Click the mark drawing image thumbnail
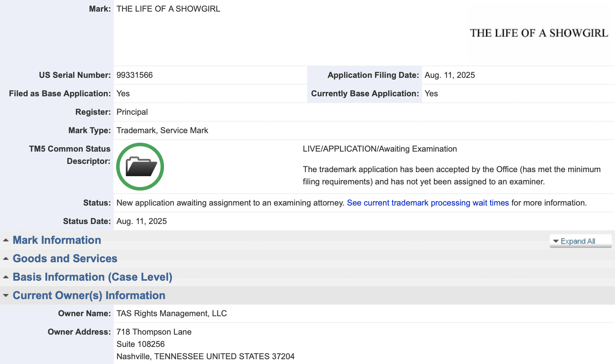 pos(539,33)
